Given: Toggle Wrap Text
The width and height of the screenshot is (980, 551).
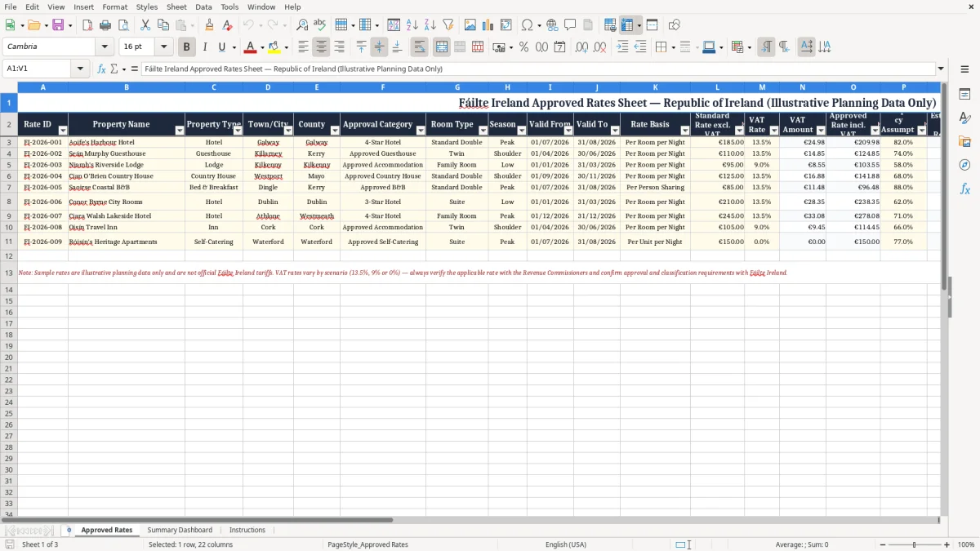Looking at the screenshot, I should (420, 47).
